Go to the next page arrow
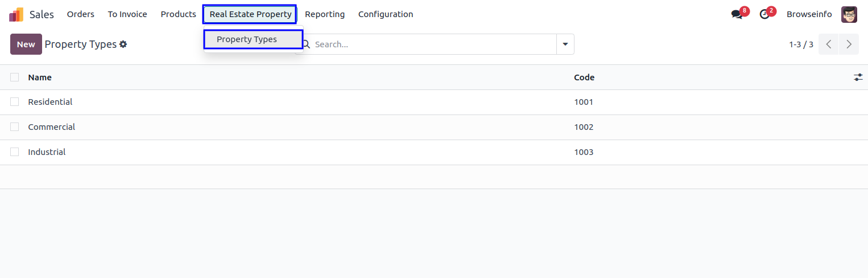Image resolution: width=868 pixels, height=278 pixels. click(x=849, y=44)
